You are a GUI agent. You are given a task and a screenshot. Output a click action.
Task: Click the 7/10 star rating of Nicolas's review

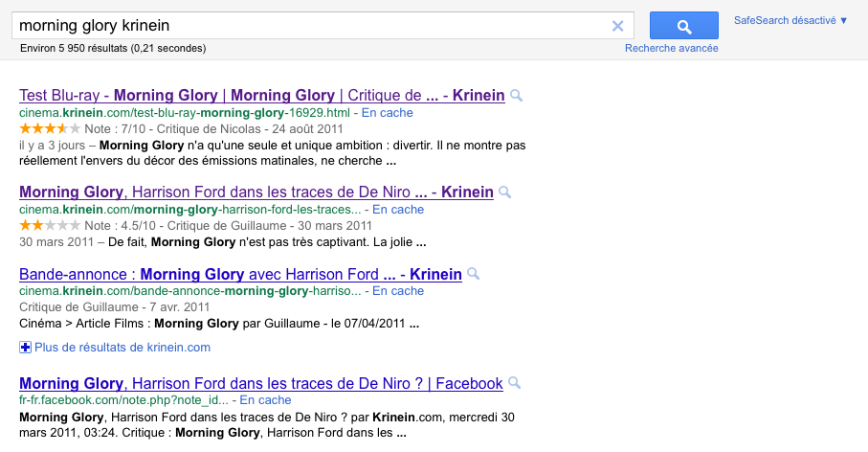tap(50, 129)
